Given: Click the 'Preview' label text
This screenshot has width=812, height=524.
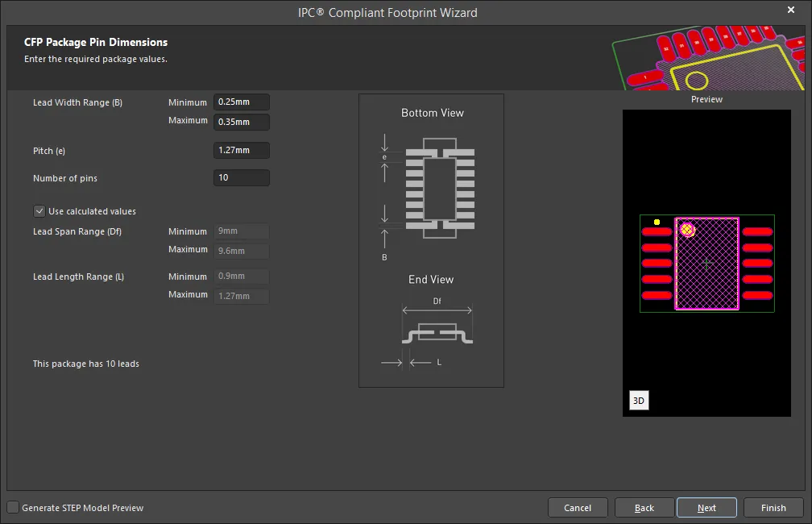Looking at the screenshot, I should coord(706,99).
